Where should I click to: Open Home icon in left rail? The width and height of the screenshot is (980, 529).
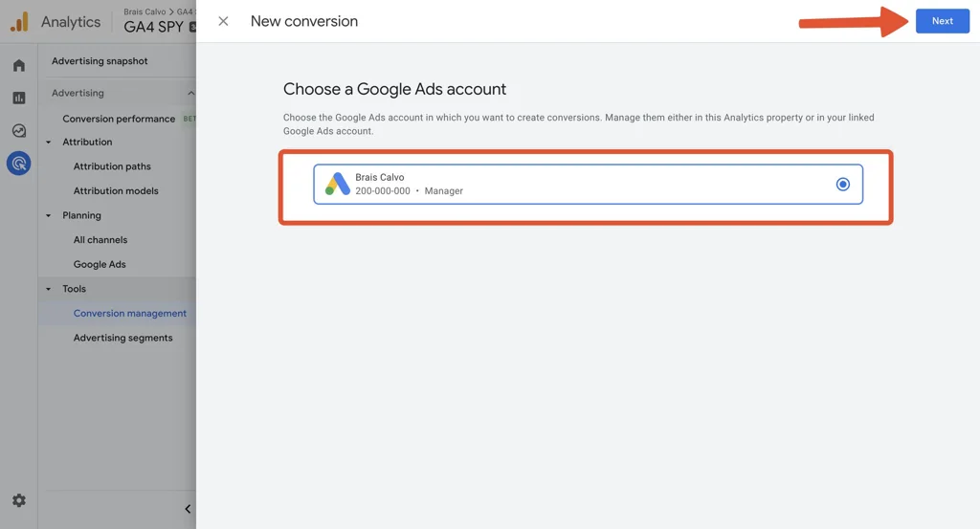[19, 65]
